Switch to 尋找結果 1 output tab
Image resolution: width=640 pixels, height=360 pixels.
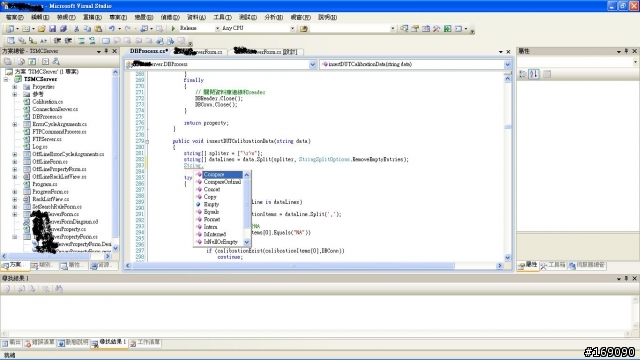(109, 342)
